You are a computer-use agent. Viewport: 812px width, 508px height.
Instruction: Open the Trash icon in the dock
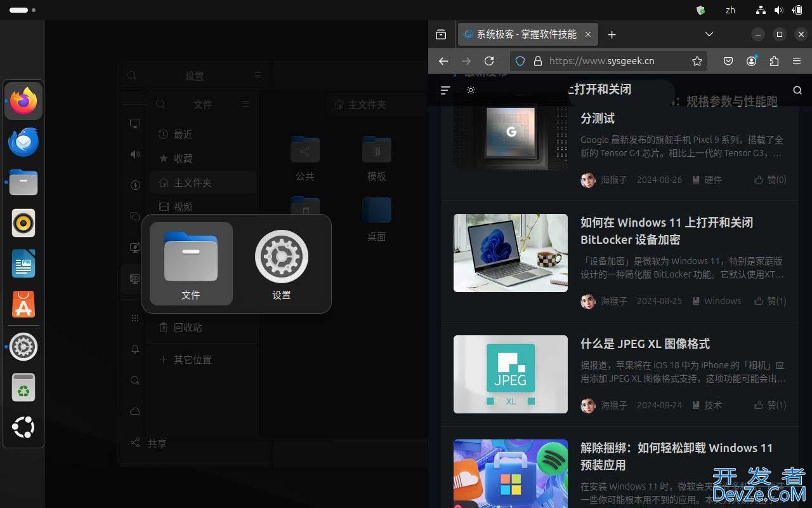23,387
